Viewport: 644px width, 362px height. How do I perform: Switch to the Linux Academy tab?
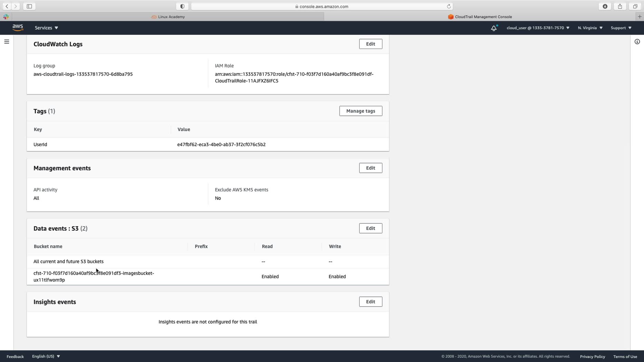[168, 17]
